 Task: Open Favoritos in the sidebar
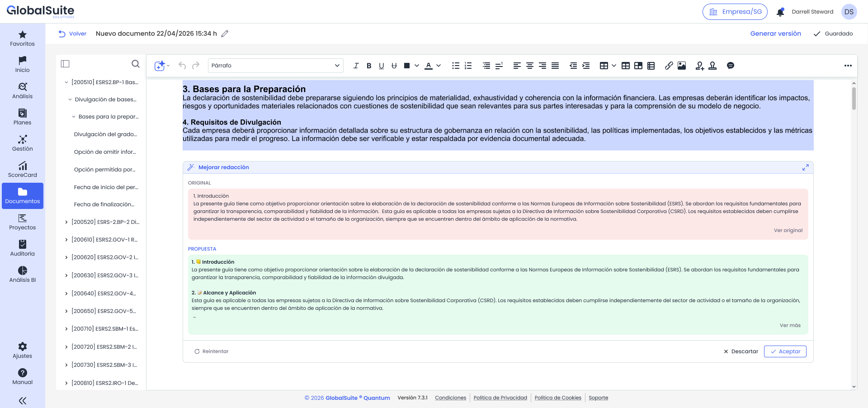point(23,38)
